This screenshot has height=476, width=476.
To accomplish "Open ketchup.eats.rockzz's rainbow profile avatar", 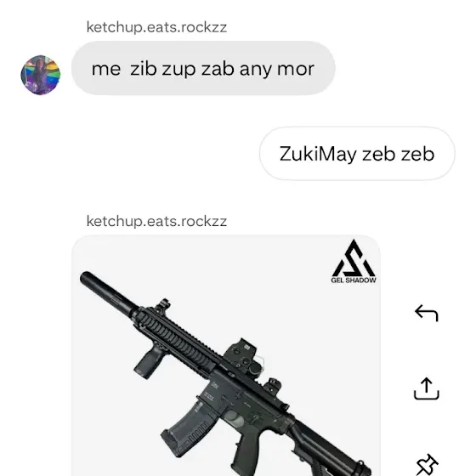I will point(41,75).
